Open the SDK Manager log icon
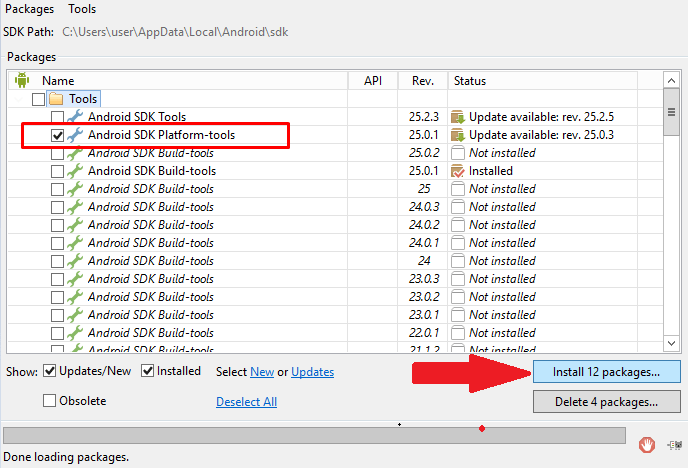This screenshot has height=468, width=688. point(674,445)
